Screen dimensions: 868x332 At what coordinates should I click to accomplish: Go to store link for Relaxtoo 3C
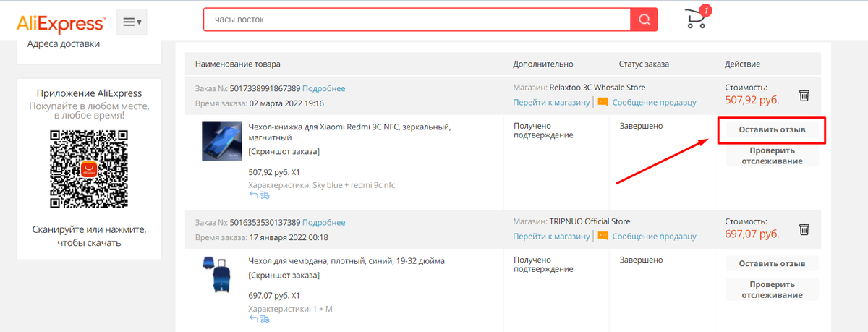552,102
